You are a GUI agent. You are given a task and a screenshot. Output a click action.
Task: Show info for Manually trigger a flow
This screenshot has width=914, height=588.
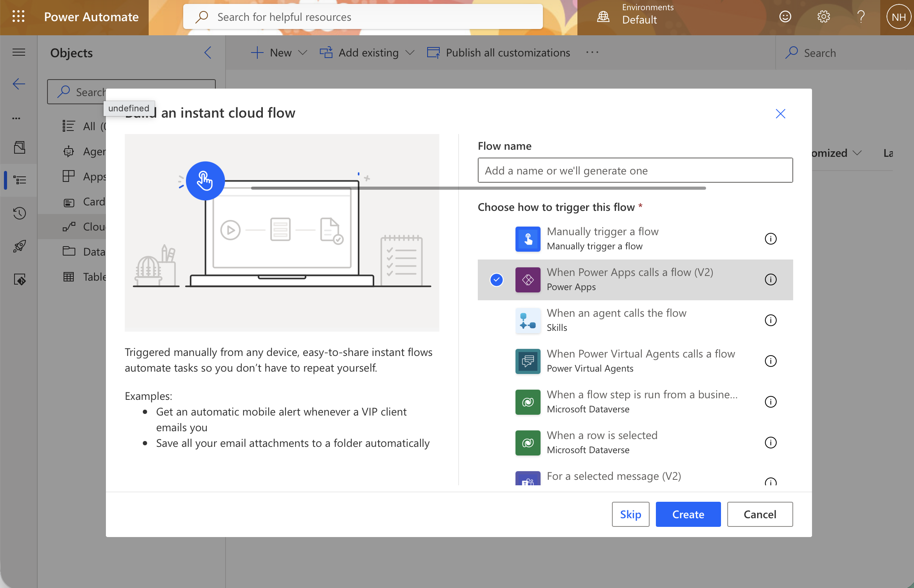[x=770, y=239]
